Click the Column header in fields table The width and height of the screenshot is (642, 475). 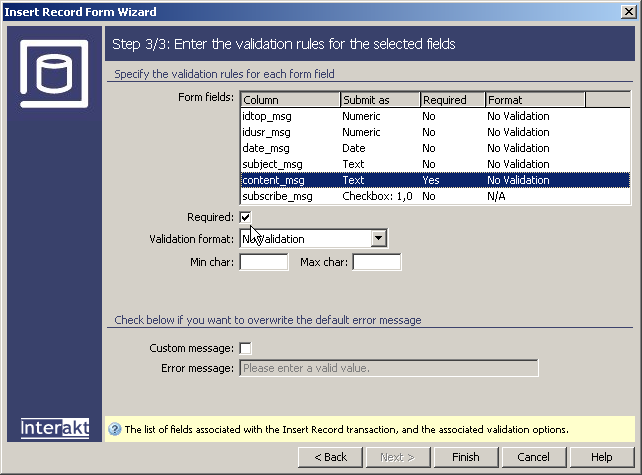pyautogui.click(x=289, y=100)
